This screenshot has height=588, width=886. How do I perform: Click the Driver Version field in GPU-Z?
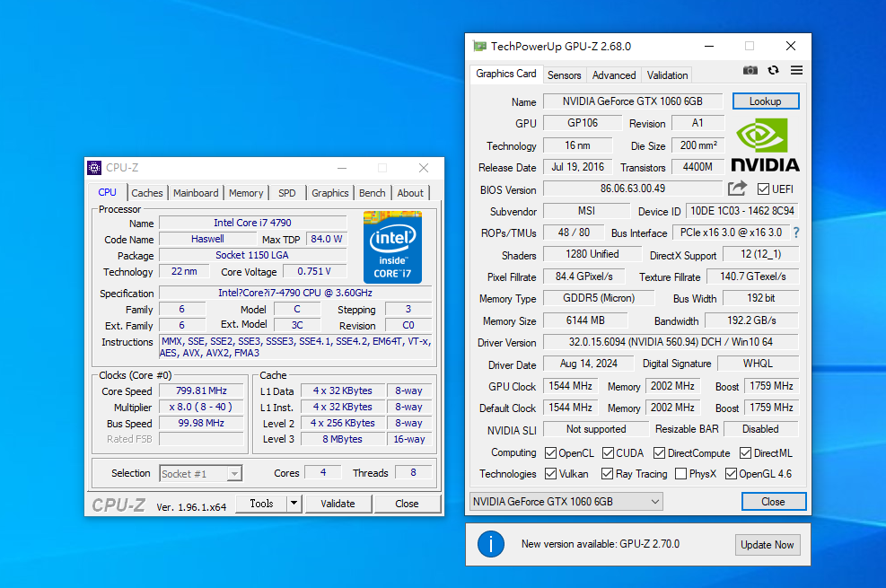(671, 342)
